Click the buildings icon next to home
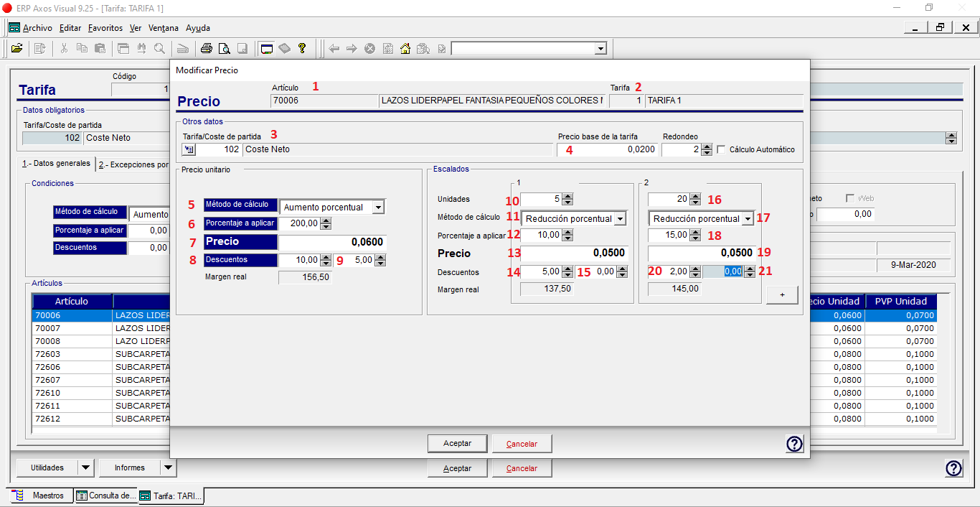 (x=423, y=49)
